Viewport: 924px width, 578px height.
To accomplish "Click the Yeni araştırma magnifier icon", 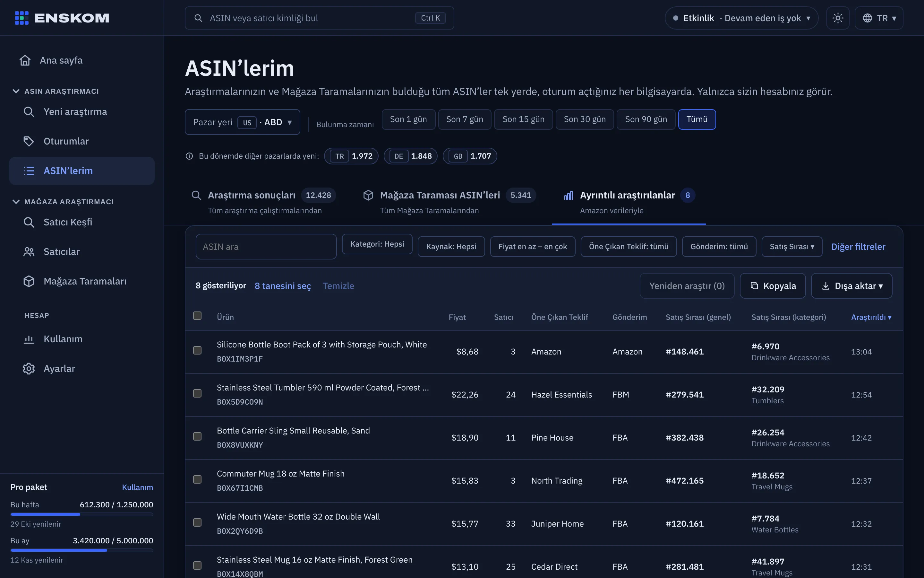I will click(x=29, y=112).
